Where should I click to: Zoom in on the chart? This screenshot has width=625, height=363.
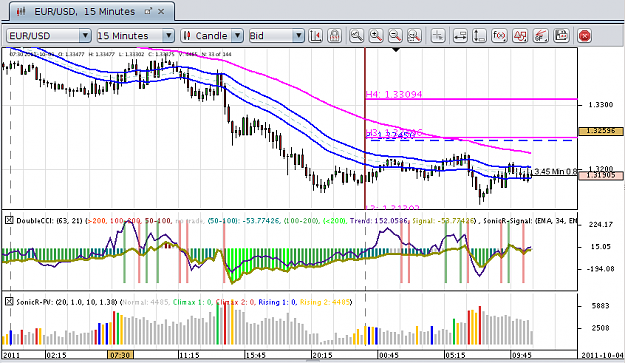[375, 36]
